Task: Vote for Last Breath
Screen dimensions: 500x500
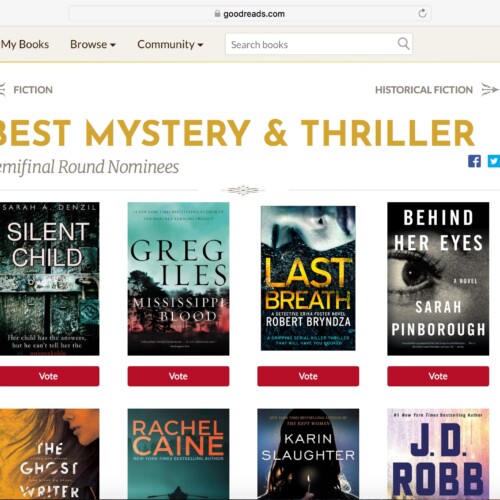Action: (x=308, y=376)
